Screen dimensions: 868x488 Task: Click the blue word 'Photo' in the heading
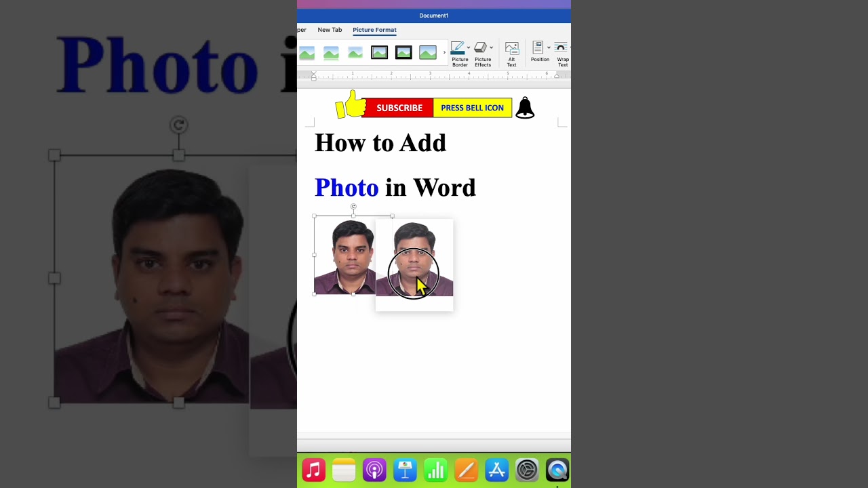347,188
